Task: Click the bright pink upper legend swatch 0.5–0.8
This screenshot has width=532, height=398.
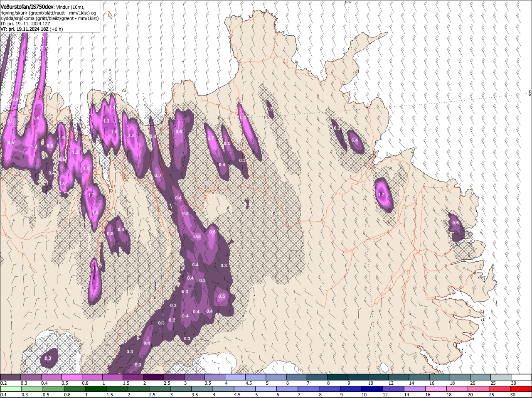Action: coord(71,377)
